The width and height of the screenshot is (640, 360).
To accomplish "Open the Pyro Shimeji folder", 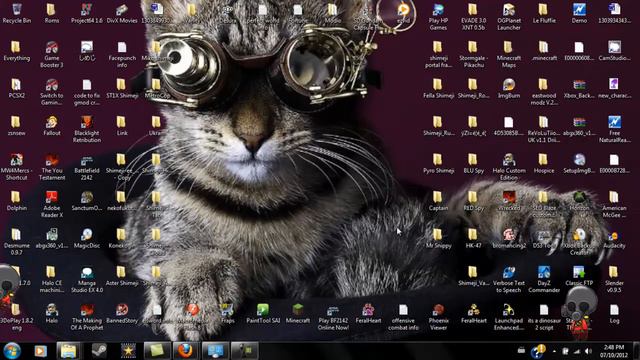I will coord(438,163).
